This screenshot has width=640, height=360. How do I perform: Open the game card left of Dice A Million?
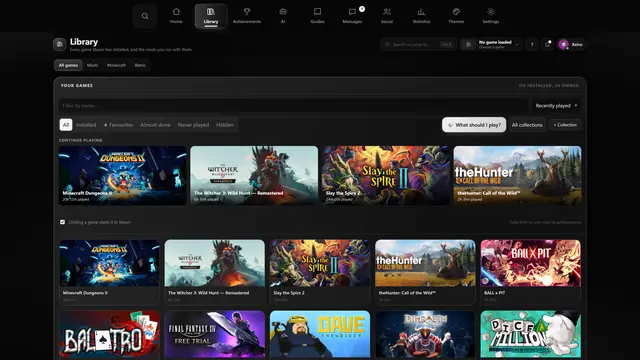pos(425,335)
